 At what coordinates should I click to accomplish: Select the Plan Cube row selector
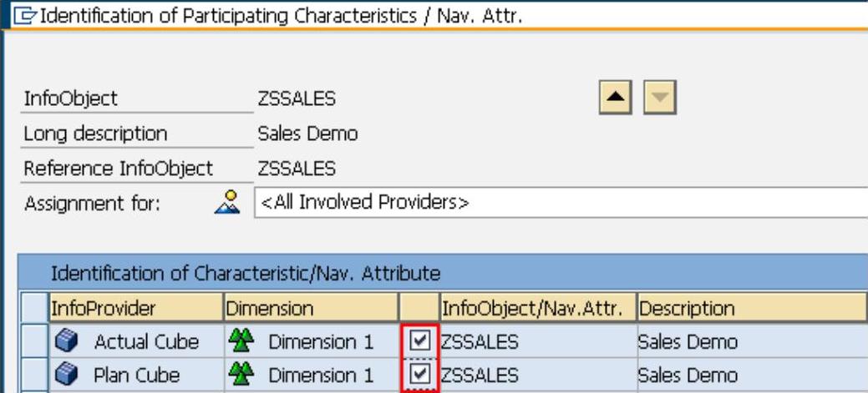pyautogui.click(x=33, y=375)
